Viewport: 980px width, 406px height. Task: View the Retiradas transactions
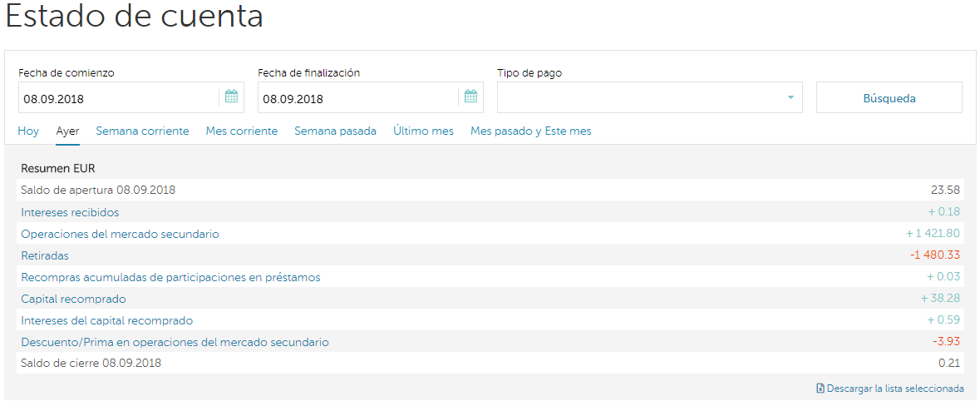tap(45, 255)
